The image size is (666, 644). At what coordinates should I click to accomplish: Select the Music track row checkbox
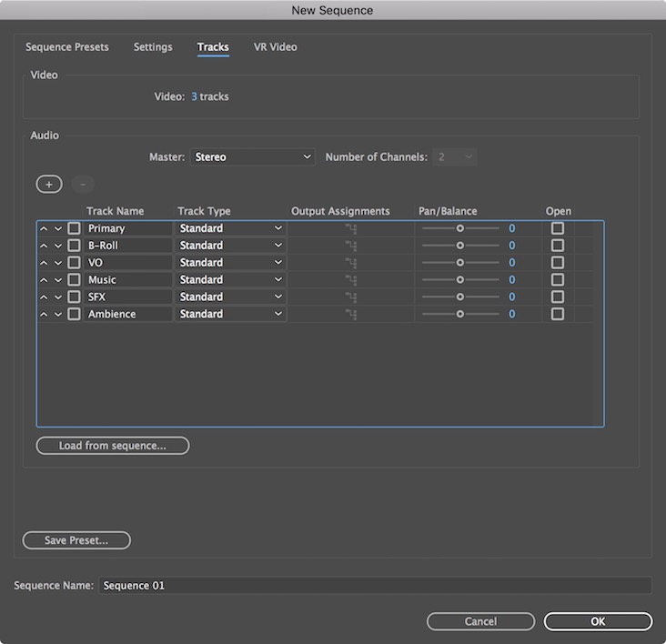coord(74,280)
